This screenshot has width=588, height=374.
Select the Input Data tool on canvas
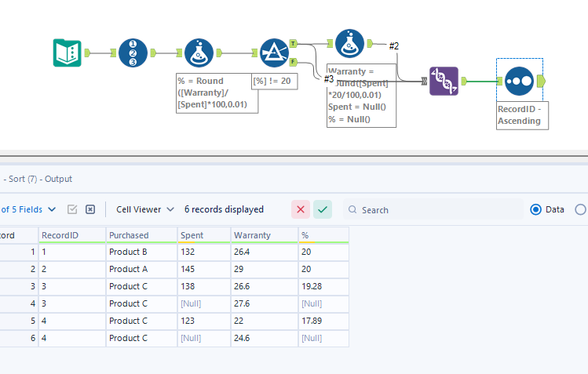(68, 53)
